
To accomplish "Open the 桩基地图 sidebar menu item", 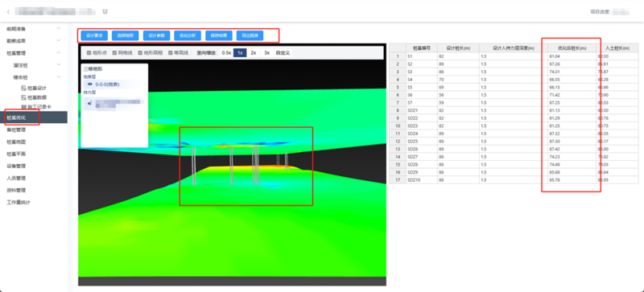I will coord(34,142).
